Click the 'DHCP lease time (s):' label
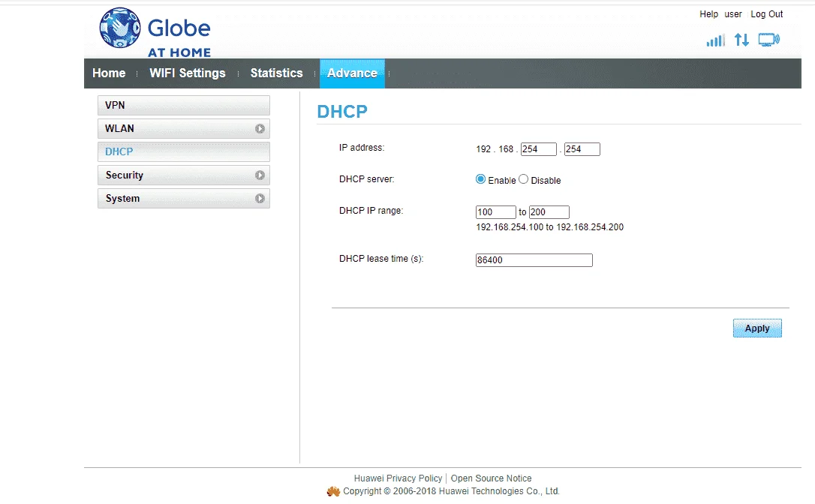The width and height of the screenshot is (815, 504). click(381, 259)
